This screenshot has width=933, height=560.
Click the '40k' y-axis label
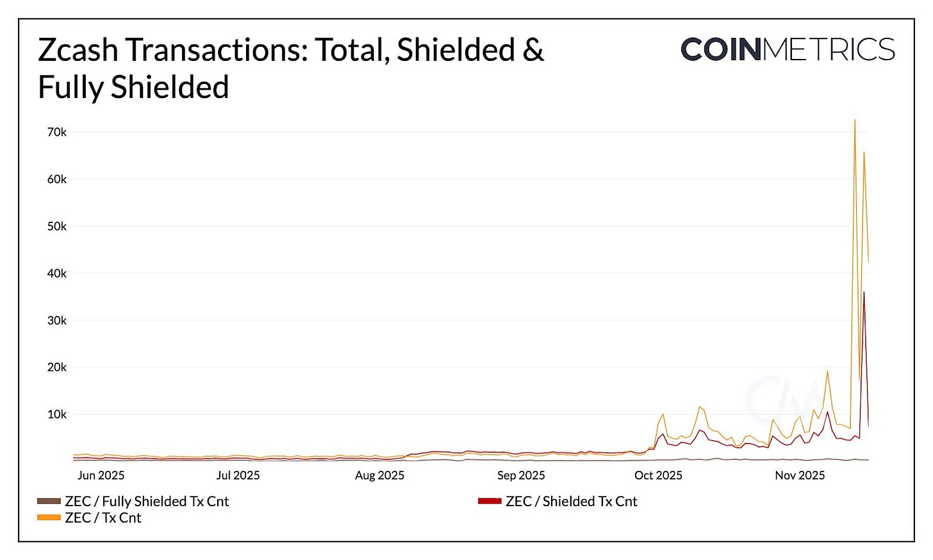[57, 273]
